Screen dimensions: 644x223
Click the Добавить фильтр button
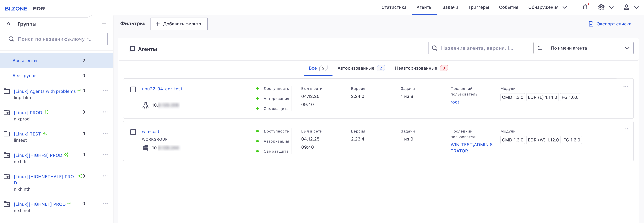tap(179, 24)
